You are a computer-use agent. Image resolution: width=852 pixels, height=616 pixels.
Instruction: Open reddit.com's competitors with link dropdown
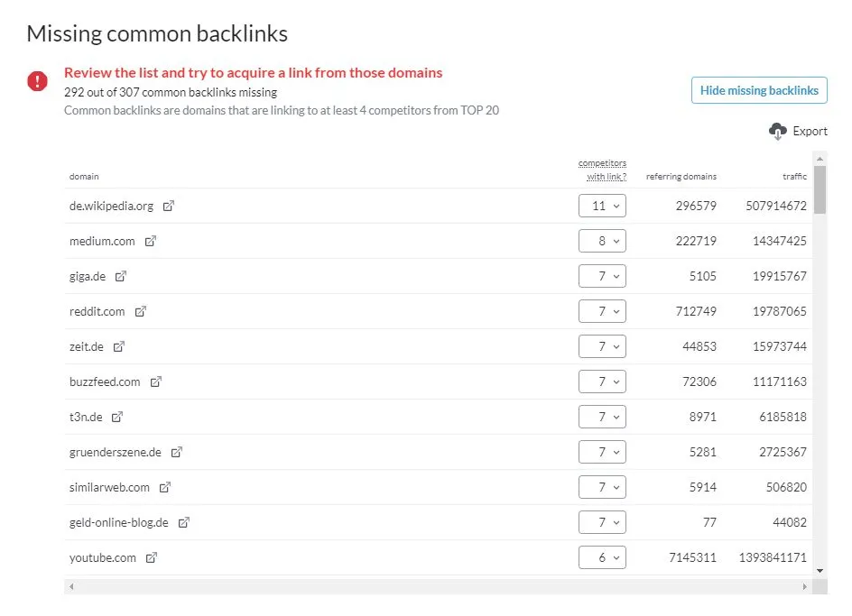pos(601,311)
